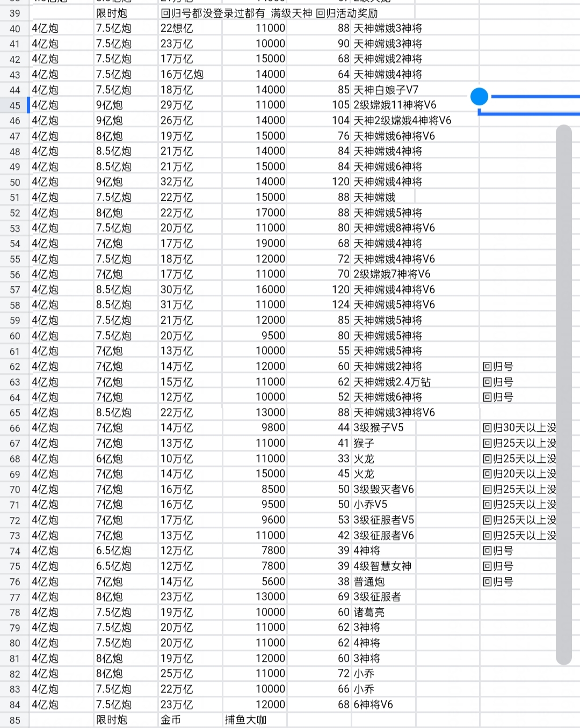
Task: Select the 回归20天以上没 note cell
Action: (519, 474)
